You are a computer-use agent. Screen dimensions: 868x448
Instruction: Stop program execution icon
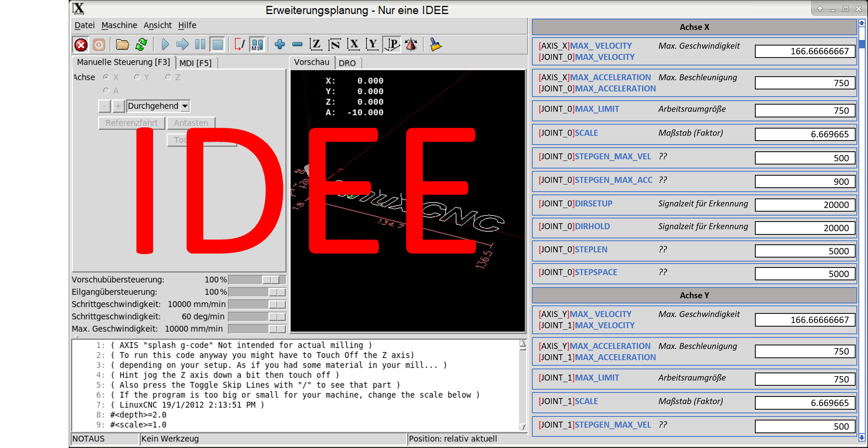point(218,45)
